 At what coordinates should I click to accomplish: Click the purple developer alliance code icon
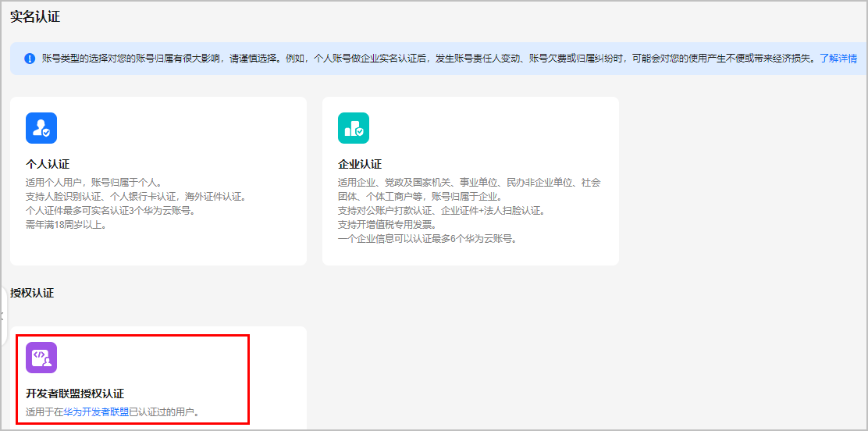tap(41, 358)
